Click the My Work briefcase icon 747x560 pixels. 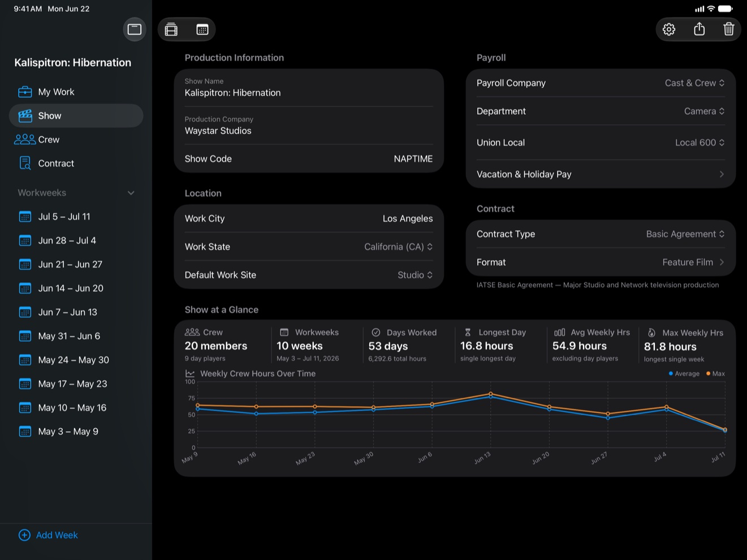25,92
